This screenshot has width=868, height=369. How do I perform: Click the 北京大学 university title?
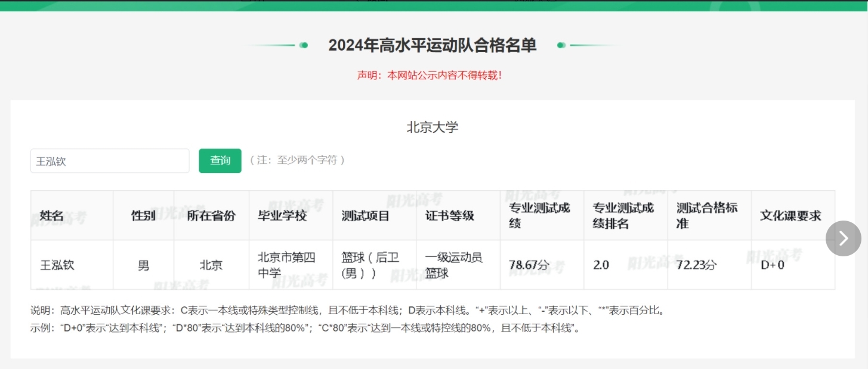433,127
